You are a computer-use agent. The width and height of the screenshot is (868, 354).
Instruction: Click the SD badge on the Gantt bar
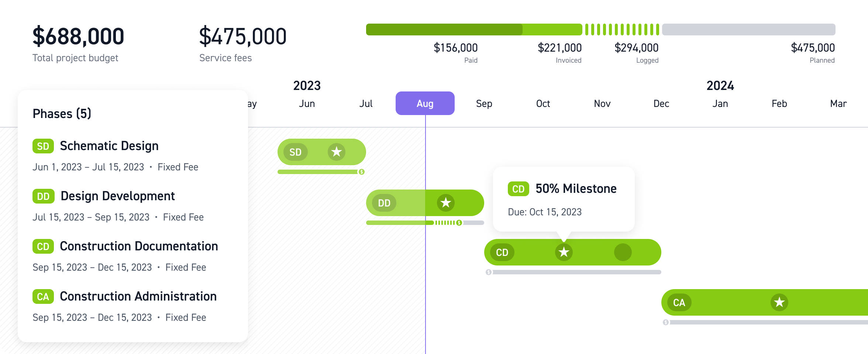click(x=295, y=152)
